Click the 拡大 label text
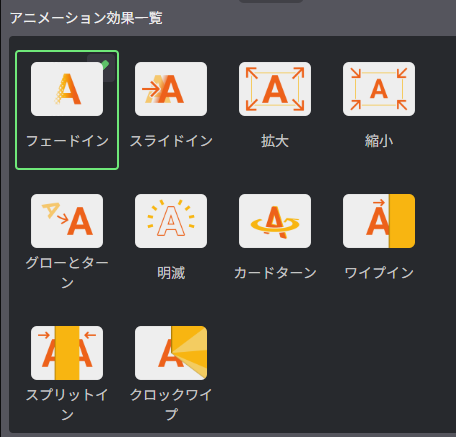Viewport: 456px width, 437px height. tap(275, 141)
